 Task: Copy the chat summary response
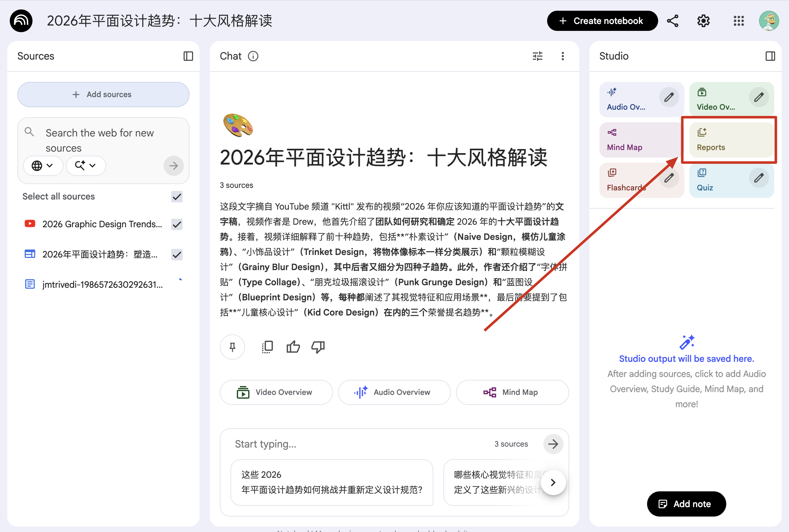[267, 347]
